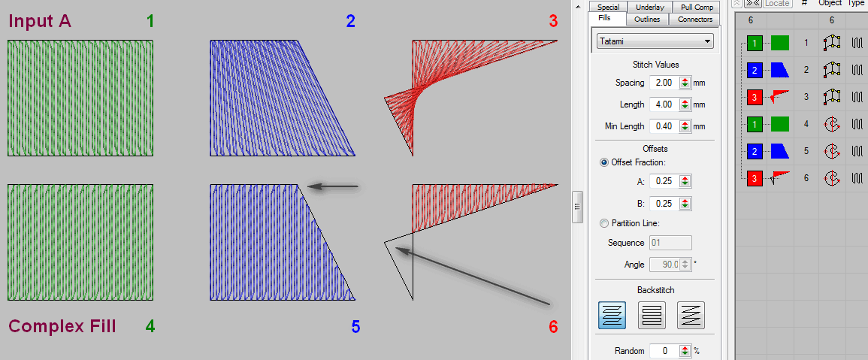Click the Complex Fill object icon in row 4

[831, 123]
